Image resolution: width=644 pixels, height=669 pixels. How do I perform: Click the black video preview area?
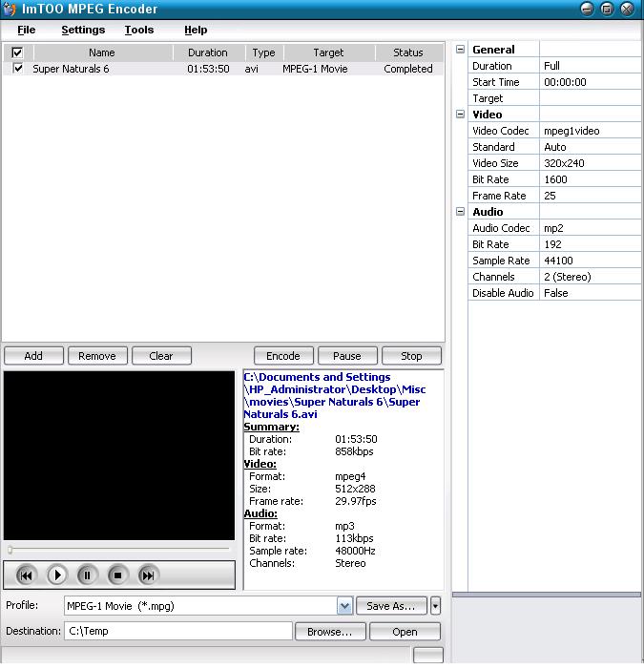pyautogui.click(x=119, y=455)
